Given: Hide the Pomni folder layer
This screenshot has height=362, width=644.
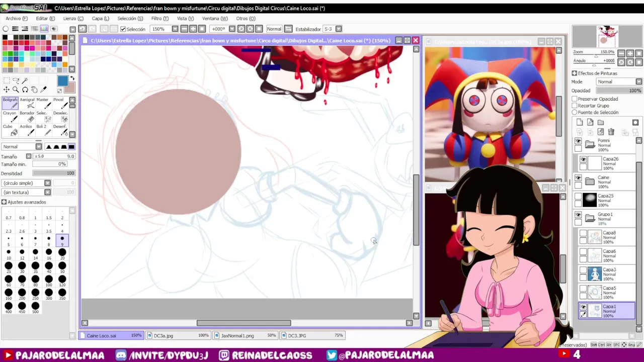Looking at the screenshot, I should click(x=578, y=141).
